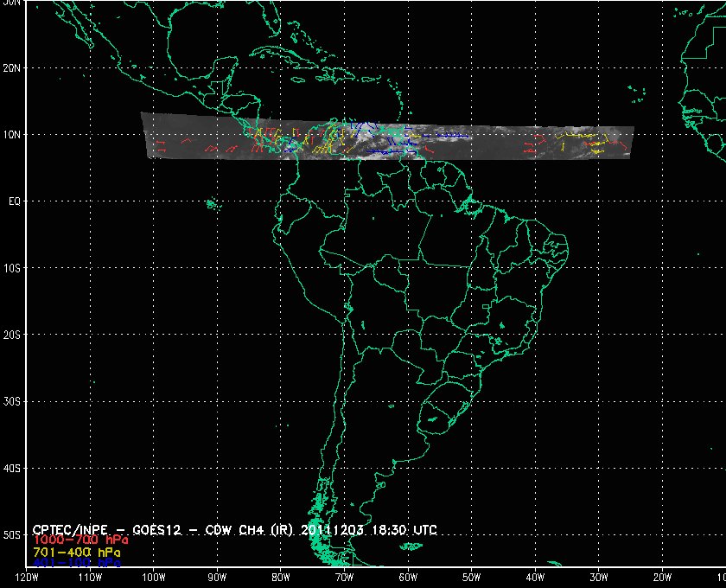Screen dimensions: 726x588
Task: Click the 20S latitude label
Action: (11, 335)
